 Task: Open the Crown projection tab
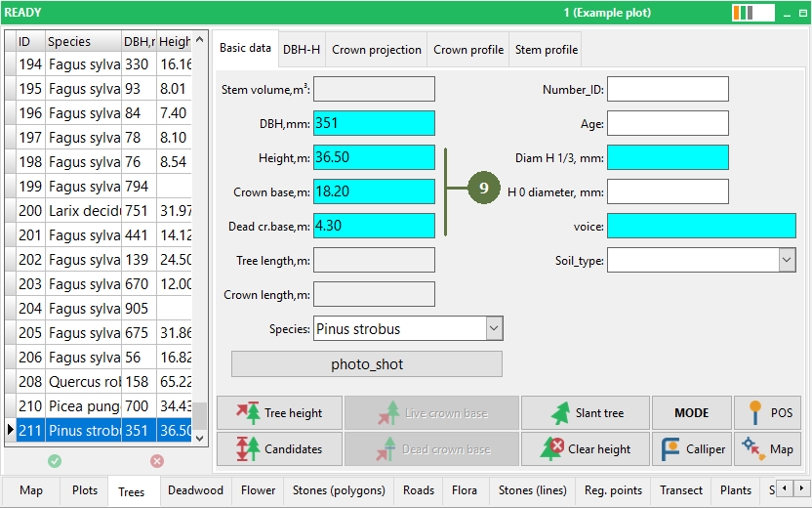pyautogui.click(x=377, y=50)
